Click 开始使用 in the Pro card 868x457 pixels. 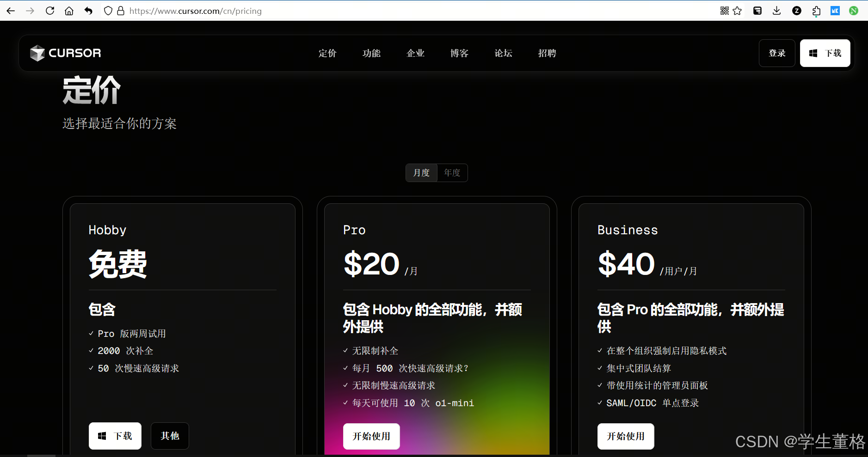[x=371, y=436]
